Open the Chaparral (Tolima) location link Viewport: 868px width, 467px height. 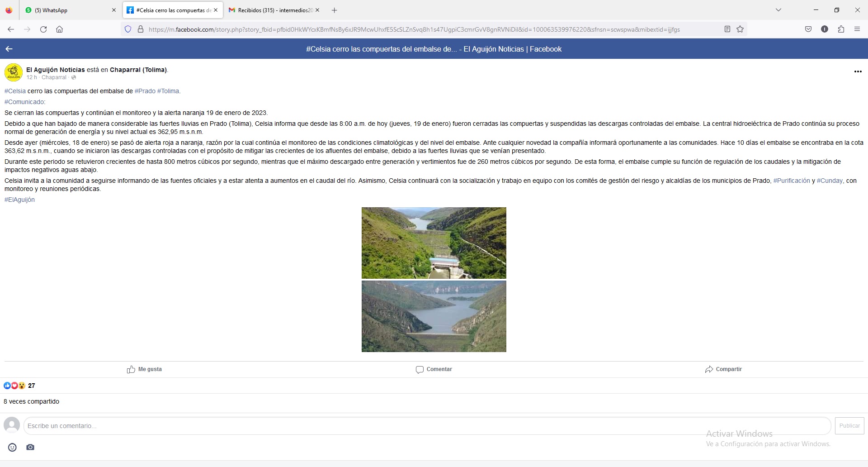coord(138,70)
